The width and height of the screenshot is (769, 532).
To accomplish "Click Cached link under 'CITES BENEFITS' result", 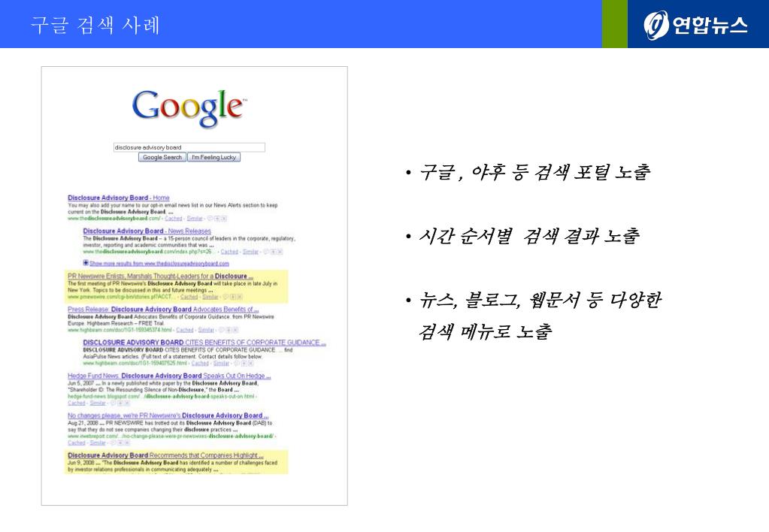I will [x=200, y=364].
